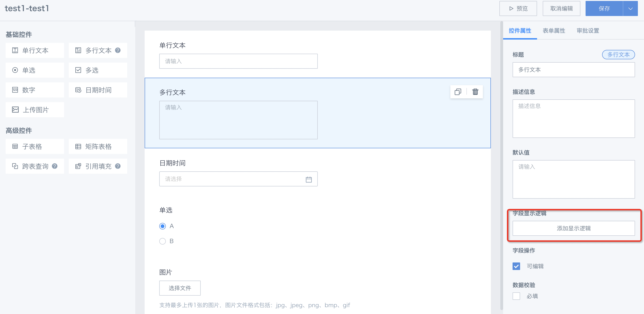Click the 单行文本 label on canvas
644x314 pixels.
point(172,45)
